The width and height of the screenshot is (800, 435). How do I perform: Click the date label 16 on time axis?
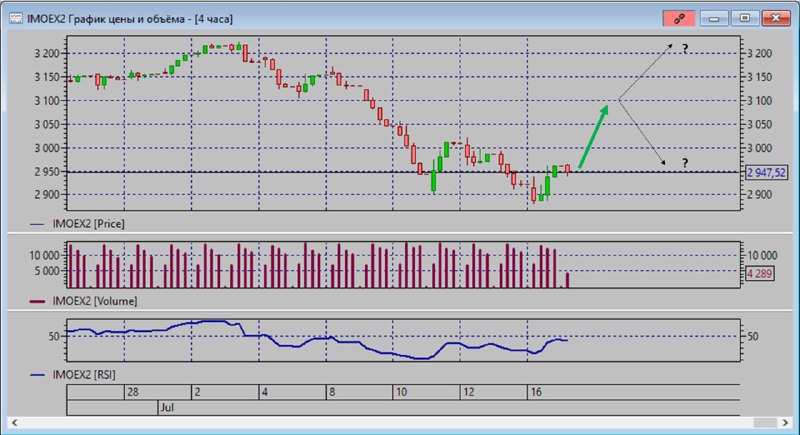tap(536, 392)
